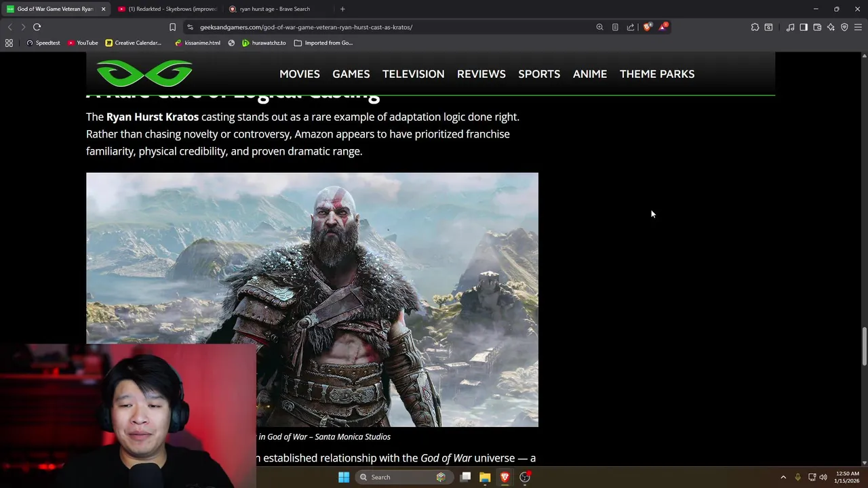Open Task View on the taskbar
The image size is (868, 488).
[465, 477]
